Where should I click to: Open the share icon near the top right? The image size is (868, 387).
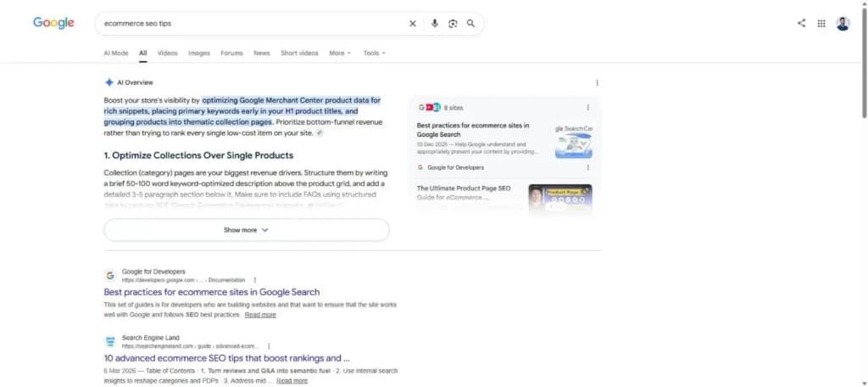801,23
